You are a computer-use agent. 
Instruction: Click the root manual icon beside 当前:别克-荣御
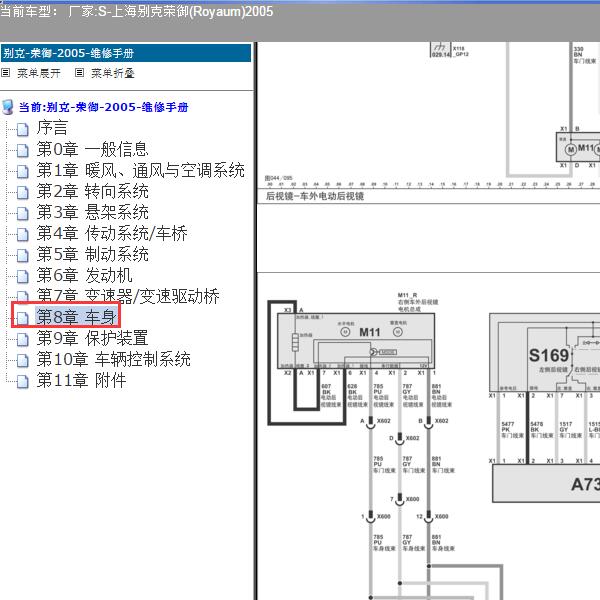click(8, 107)
